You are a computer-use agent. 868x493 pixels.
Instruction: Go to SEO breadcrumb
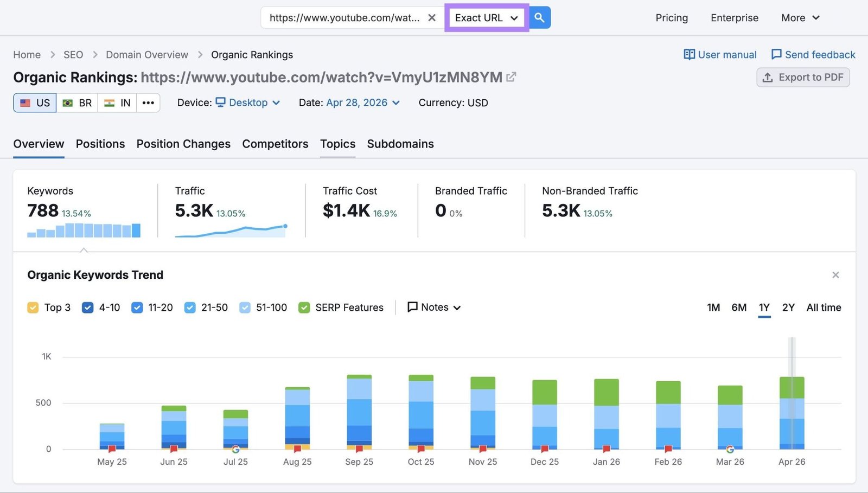tap(73, 55)
